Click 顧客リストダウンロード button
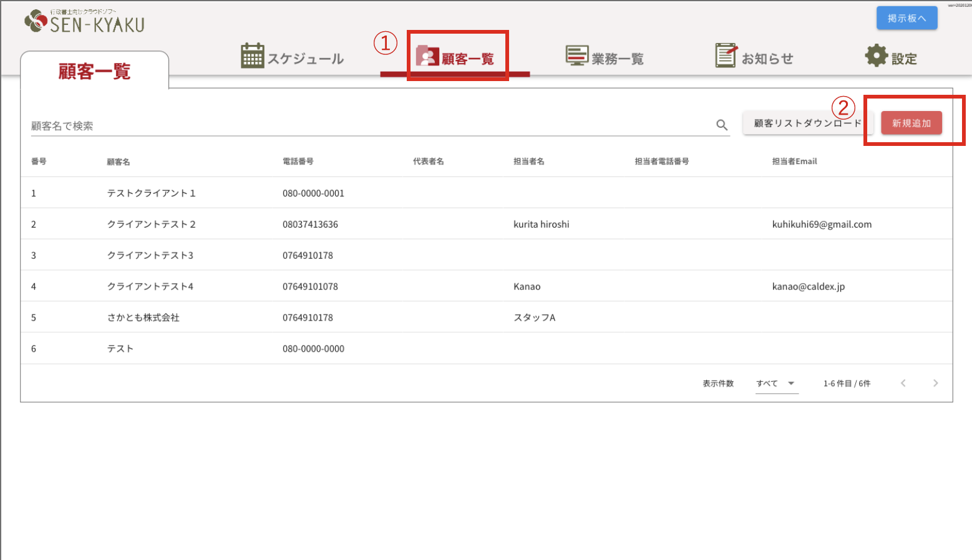 (807, 123)
